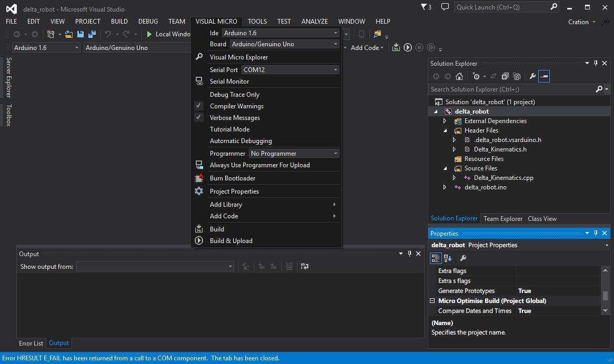Click the Visual Micro Build toolbar icon
The height and width of the screenshot is (364, 614).
(x=396, y=47)
